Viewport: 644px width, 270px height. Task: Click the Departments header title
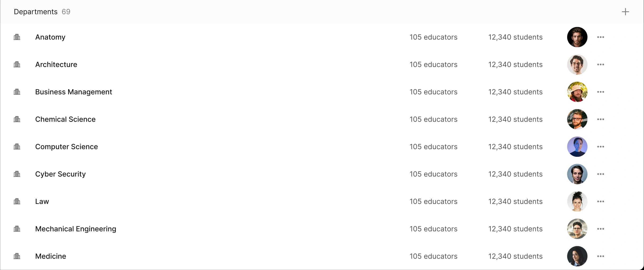coord(35,12)
